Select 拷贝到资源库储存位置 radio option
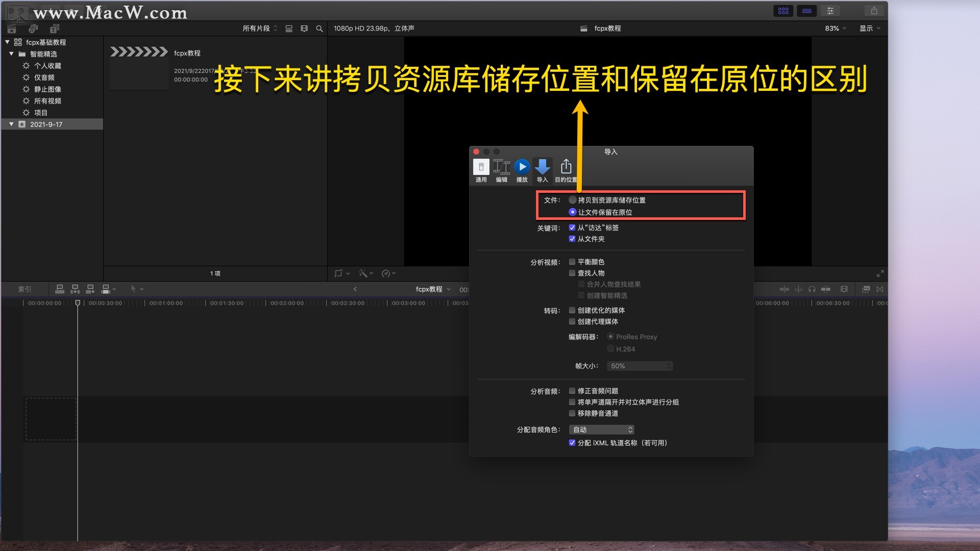 tap(573, 200)
